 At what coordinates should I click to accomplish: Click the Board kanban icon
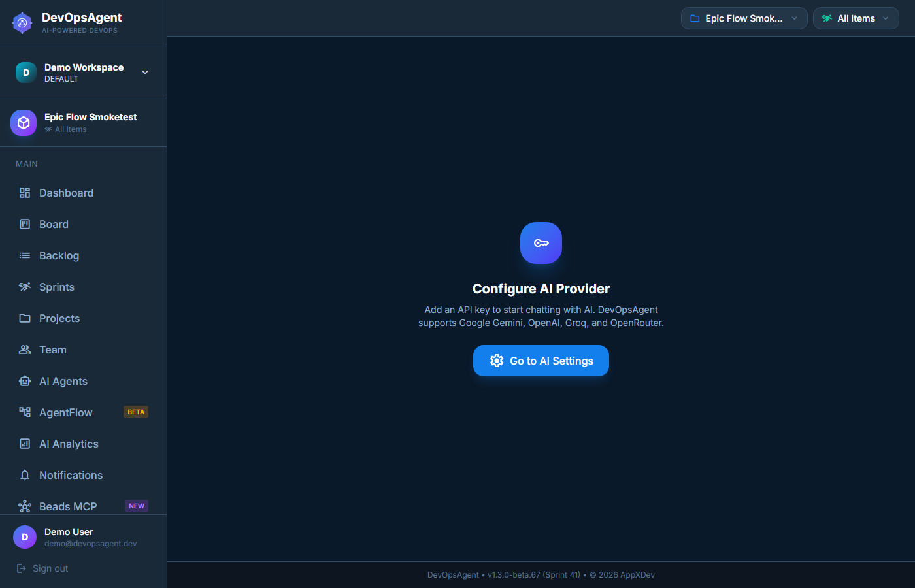point(25,224)
